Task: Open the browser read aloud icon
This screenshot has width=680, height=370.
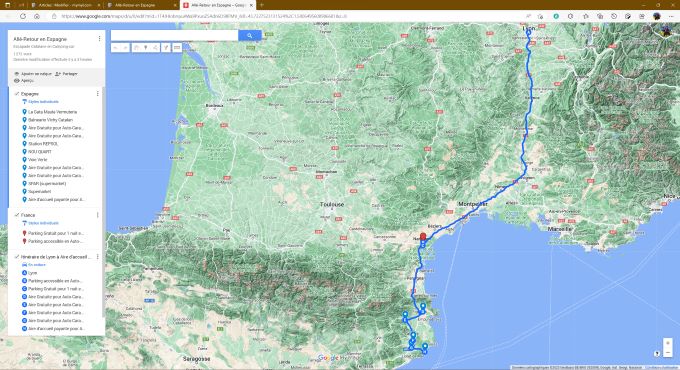Action: (x=528, y=16)
